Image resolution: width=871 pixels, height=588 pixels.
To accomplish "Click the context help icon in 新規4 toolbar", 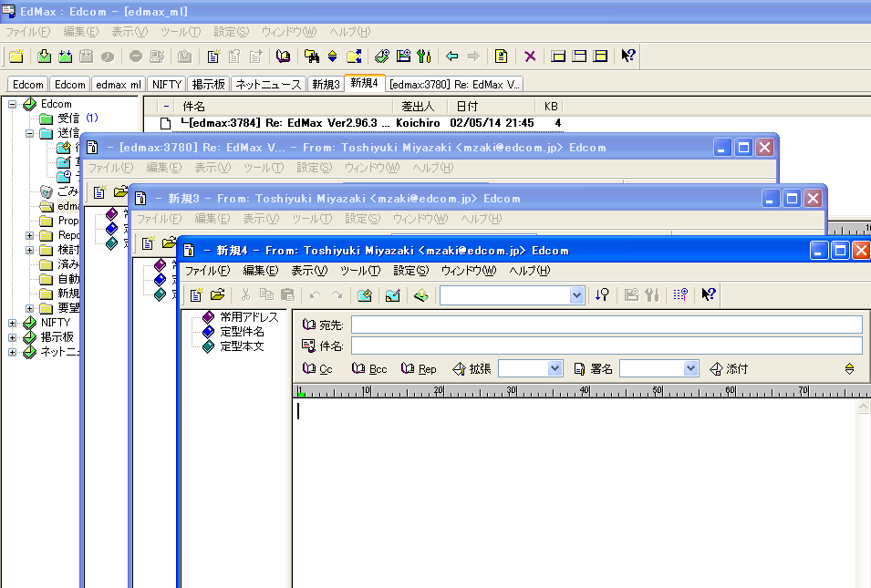I will pos(709,294).
